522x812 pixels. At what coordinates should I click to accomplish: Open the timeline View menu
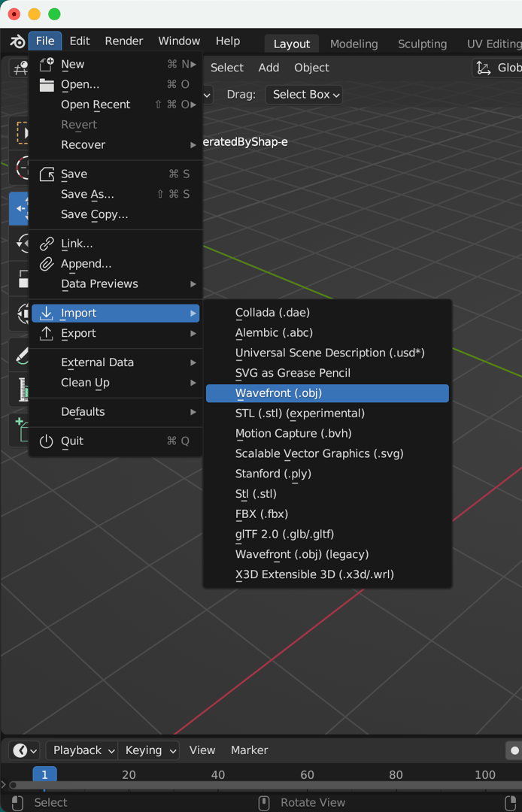tap(202, 750)
